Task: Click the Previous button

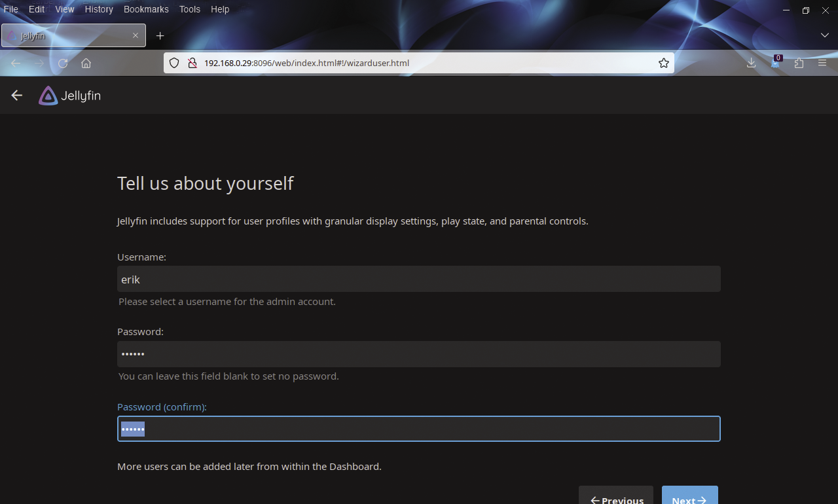Action: coord(616,495)
